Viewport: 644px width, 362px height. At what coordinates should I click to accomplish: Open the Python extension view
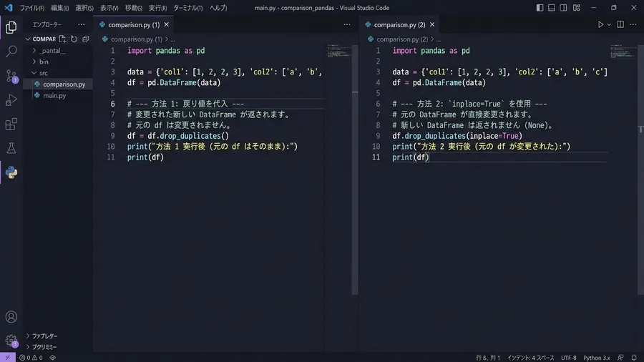click(x=11, y=172)
